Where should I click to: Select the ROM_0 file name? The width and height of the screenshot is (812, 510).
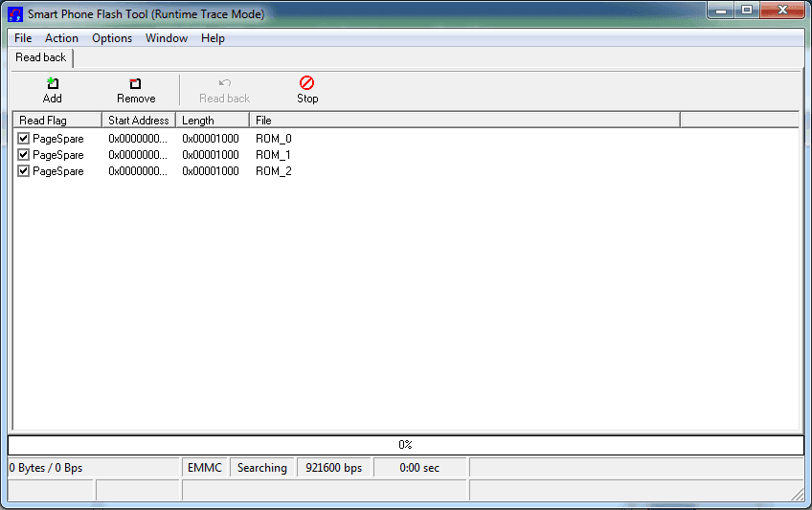click(x=274, y=139)
